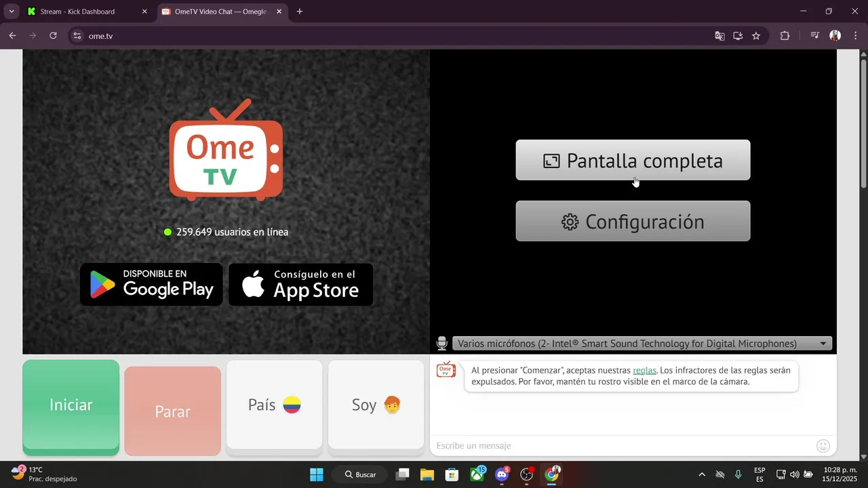Open Xbox app from taskbar

pyautogui.click(x=477, y=474)
